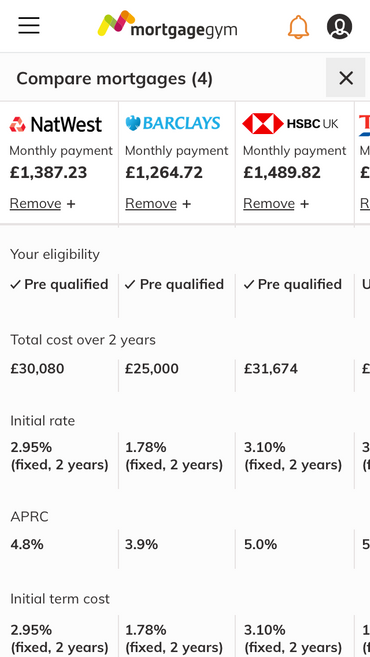Image resolution: width=370 pixels, height=657 pixels.
Task: Click the mortgagegym logo
Action: coord(168,26)
